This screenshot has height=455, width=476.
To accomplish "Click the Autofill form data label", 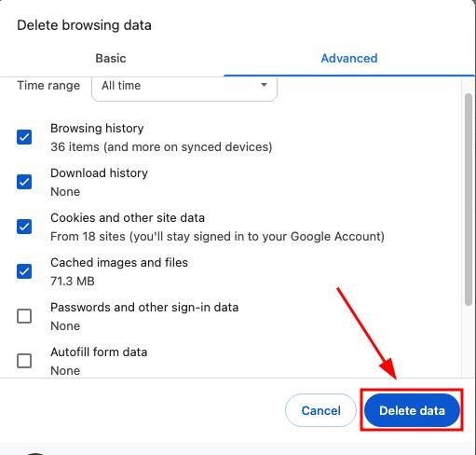I will (99, 352).
